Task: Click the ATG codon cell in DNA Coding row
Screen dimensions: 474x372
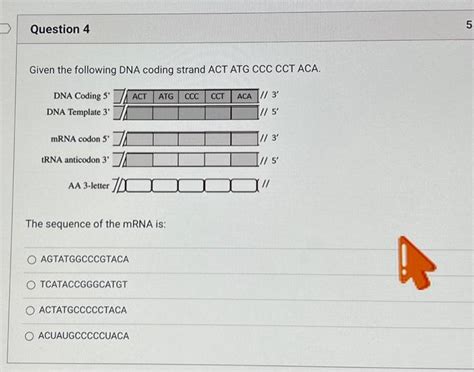Action: [x=166, y=96]
